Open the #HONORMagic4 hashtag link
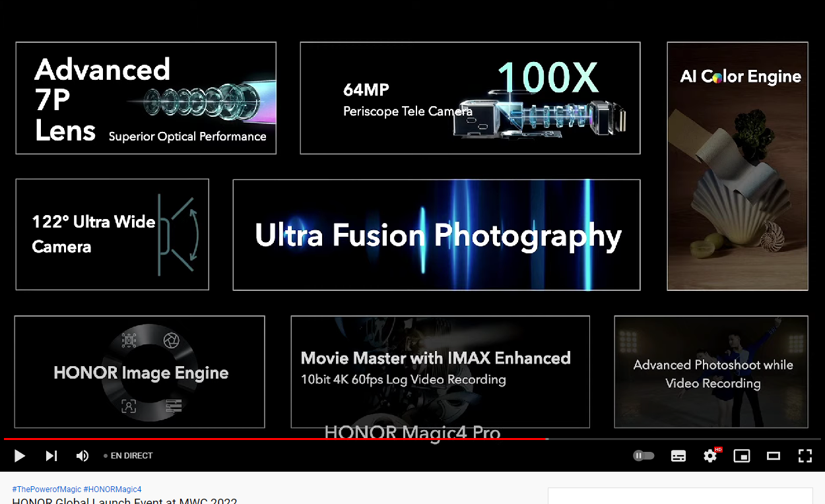Image resolution: width=825 pixels, height=504 pixels. click(x=112, y=489)
